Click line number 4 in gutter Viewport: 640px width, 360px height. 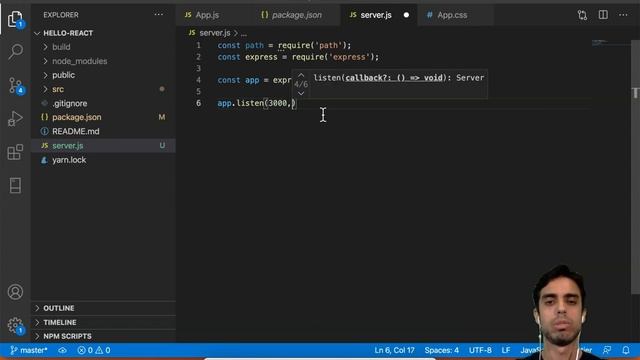click(198, 80)
